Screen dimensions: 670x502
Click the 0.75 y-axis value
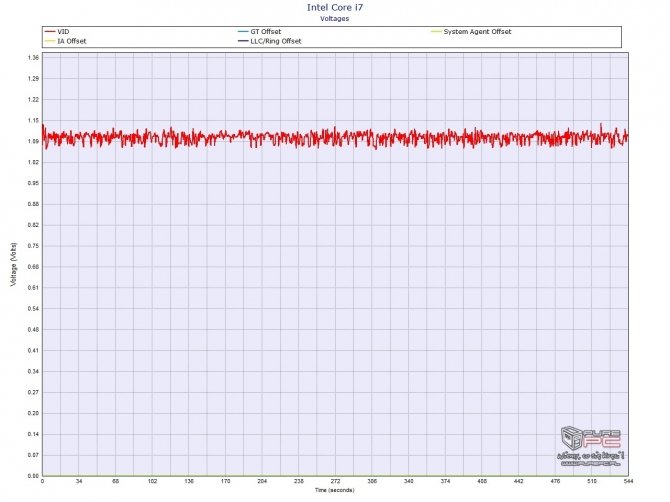[33, 246]
